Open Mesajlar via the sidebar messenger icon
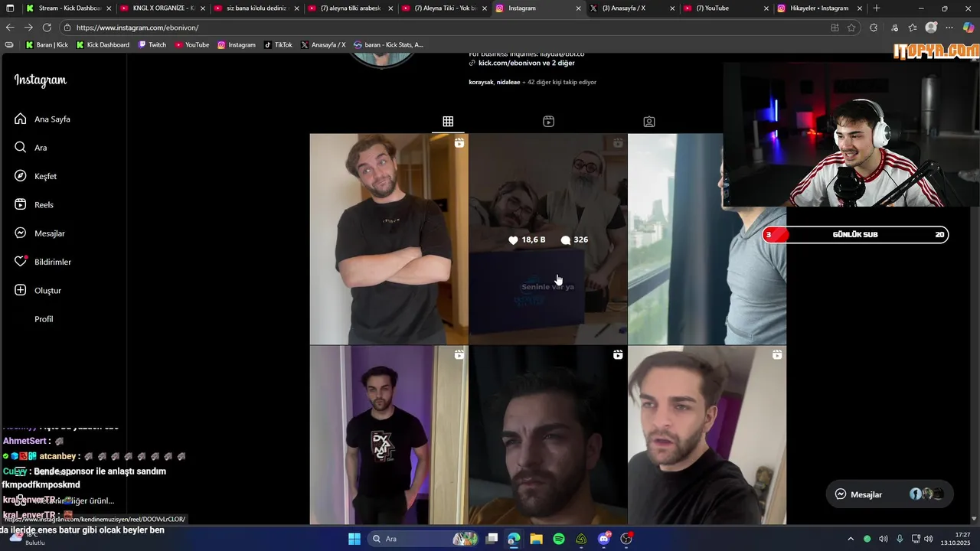Viewport: 980px width, 551px height. tap(21, 233)
